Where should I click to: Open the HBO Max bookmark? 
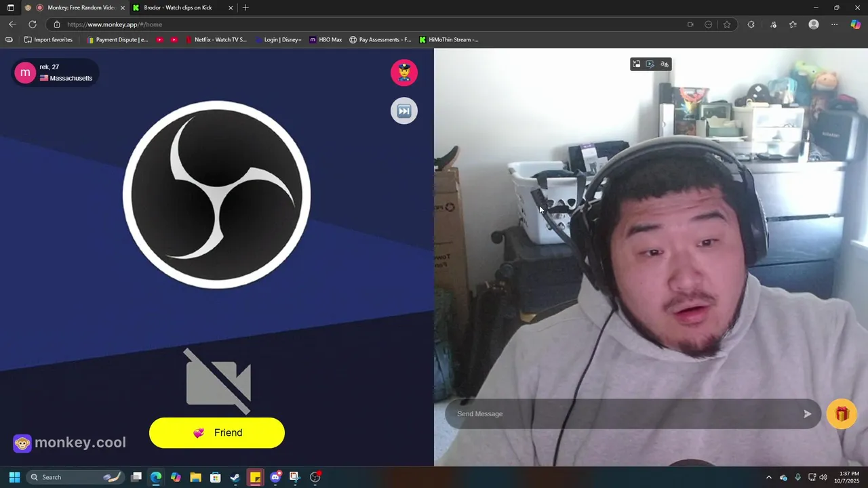pyautogui.click(x=325, y=40)
